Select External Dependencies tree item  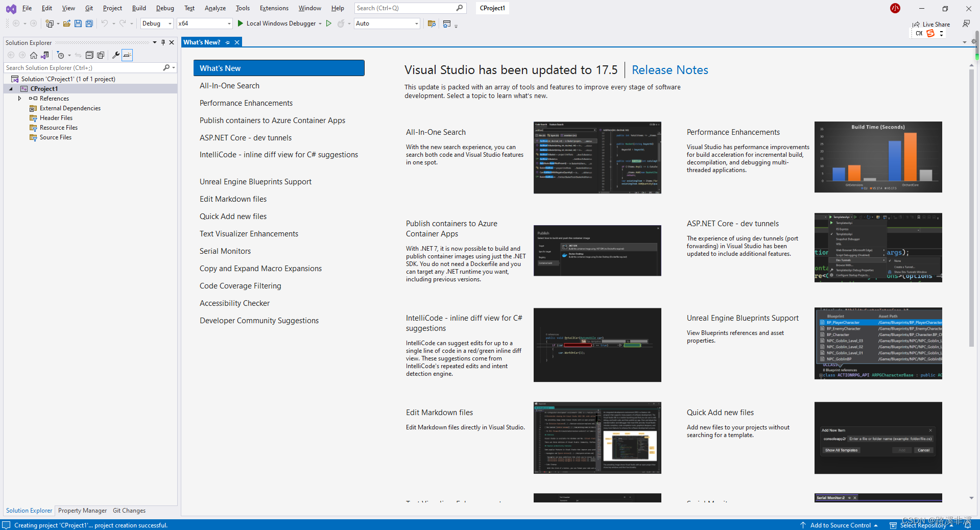(x=70, y=108)
